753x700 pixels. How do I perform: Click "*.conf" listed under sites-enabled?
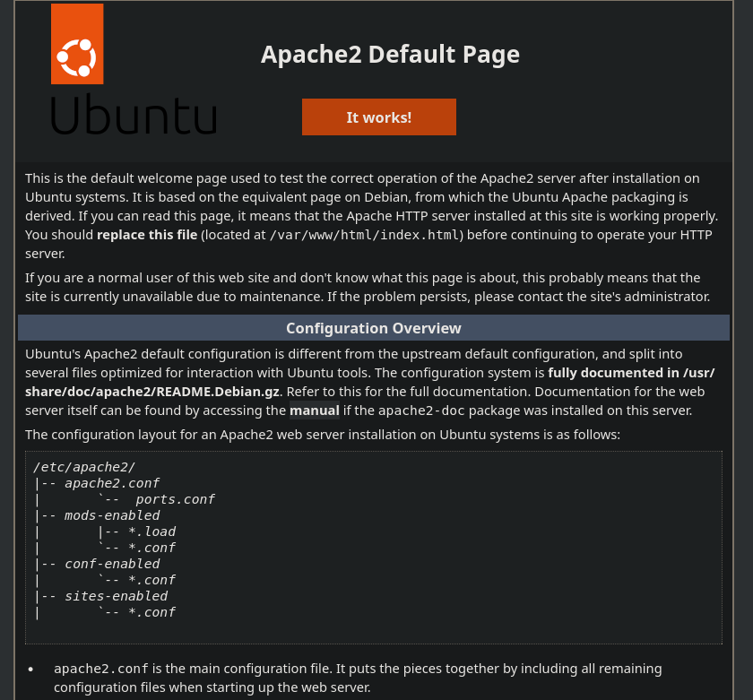(x=151, y=612)
